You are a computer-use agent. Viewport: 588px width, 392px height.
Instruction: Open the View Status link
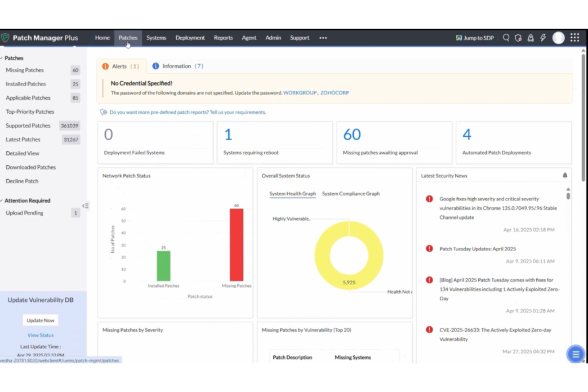tap(41, 335)
